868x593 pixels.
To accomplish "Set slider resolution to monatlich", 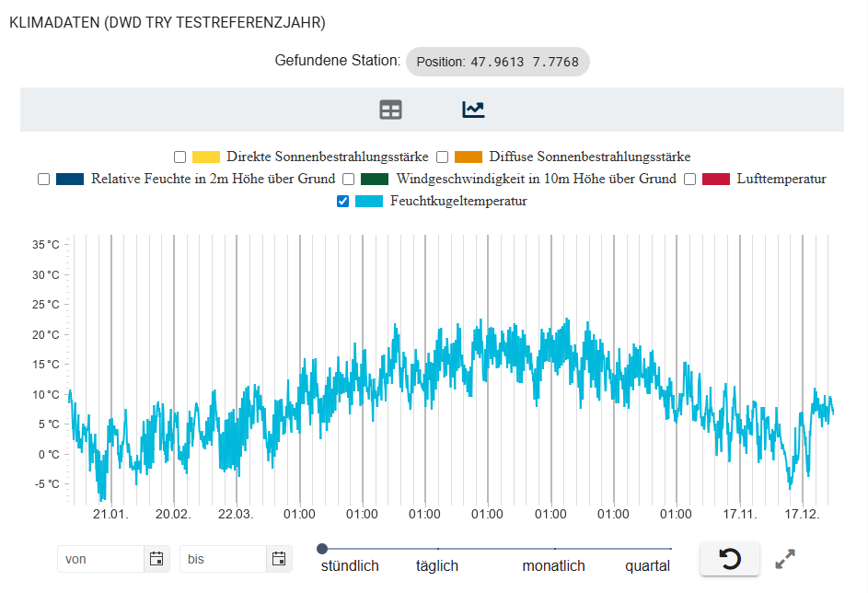I will pos(554,549).
